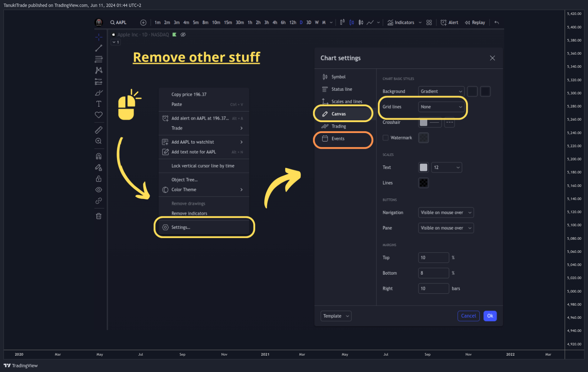The height and width of the screenshot is (372, 588).
Task: Open Color Theme submenu
Action: pyautogui.click(x=204, y=190)
